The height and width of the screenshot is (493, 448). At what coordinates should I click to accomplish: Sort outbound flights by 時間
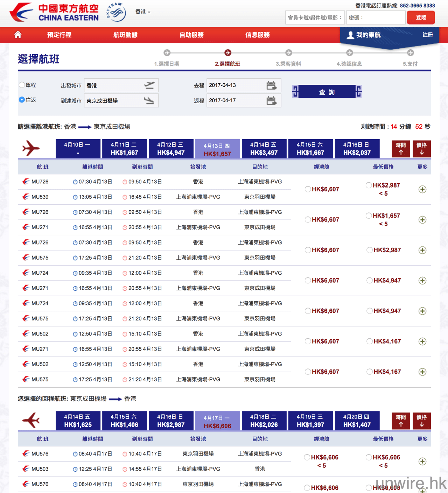[x=400, y=148]
